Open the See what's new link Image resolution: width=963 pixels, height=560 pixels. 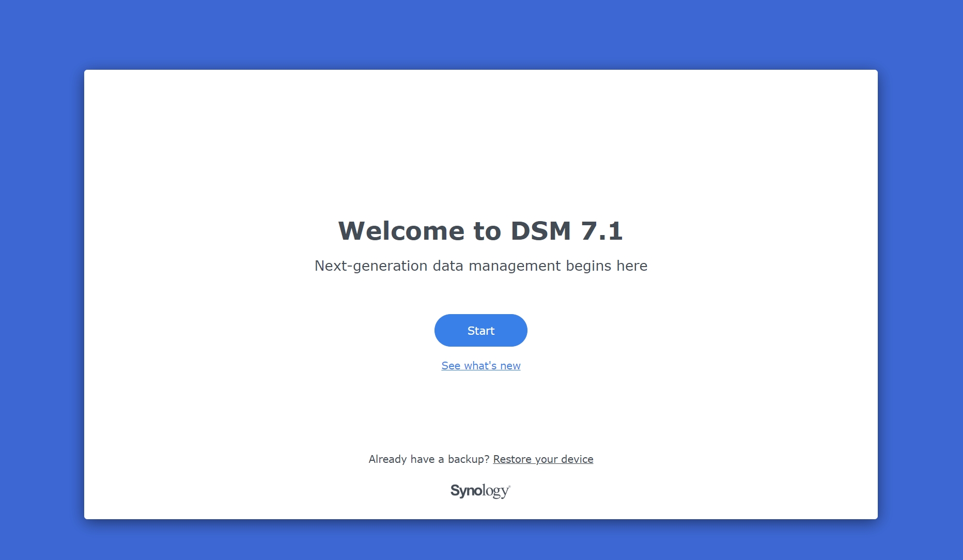[x=480, y=366]
